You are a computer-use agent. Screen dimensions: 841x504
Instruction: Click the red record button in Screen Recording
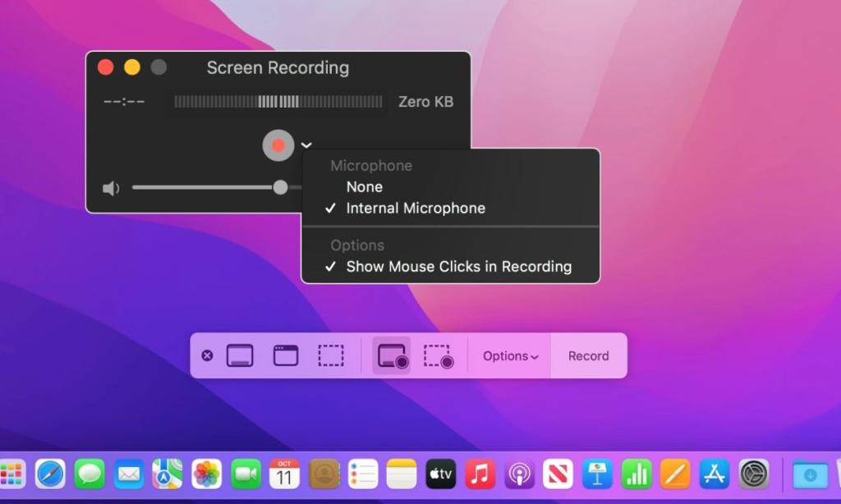pos(278,145)
